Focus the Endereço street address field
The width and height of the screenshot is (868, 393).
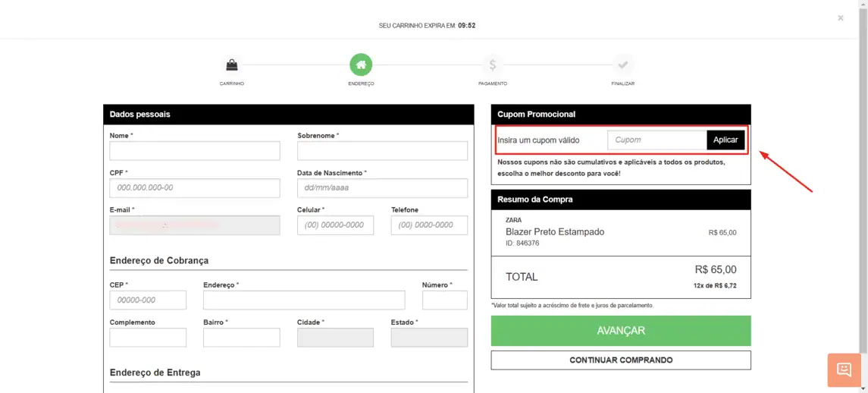[x=304, y=300]
